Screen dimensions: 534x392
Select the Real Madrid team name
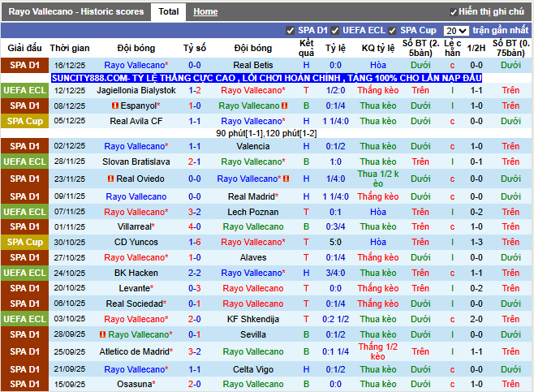coord(252,196)
